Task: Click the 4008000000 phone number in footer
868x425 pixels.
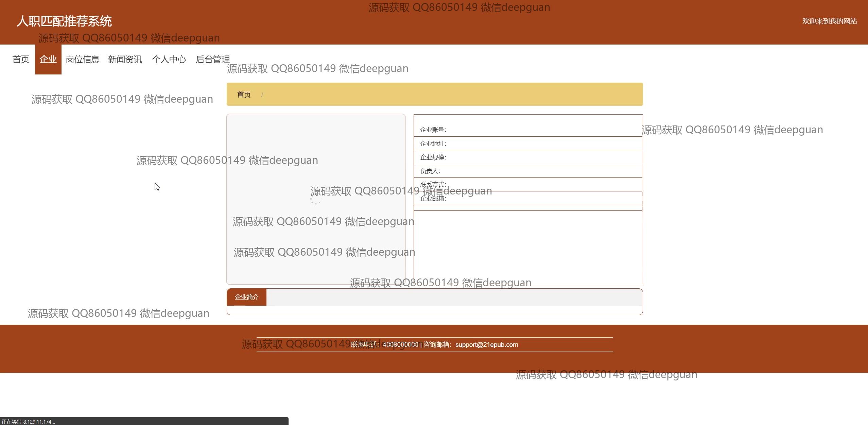Action: 400,345
